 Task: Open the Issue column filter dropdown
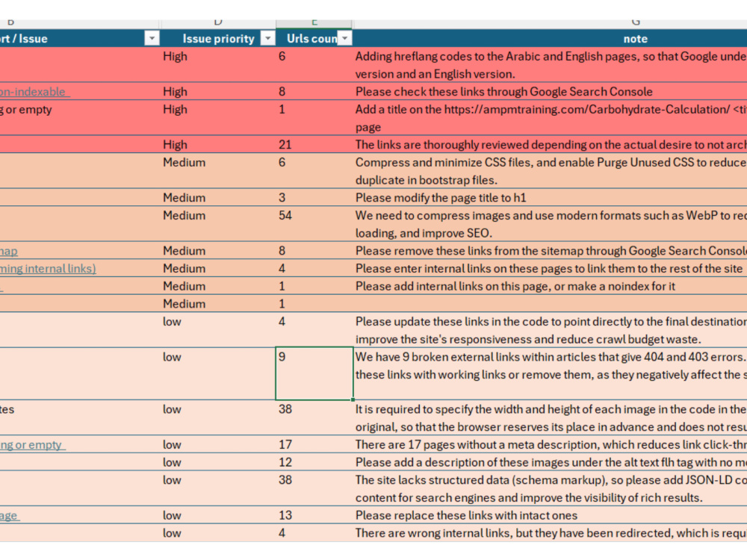pyautogui.click(x=152, y=39)
